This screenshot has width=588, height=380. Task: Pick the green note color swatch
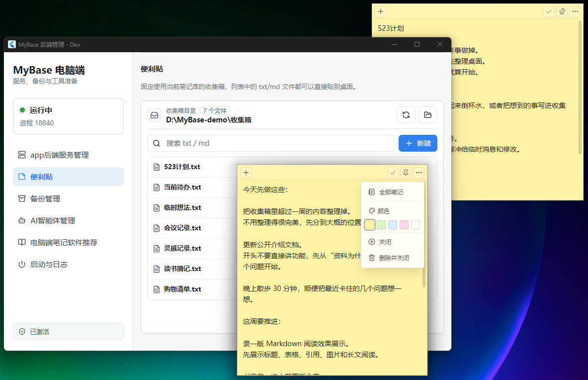point(381,225)
